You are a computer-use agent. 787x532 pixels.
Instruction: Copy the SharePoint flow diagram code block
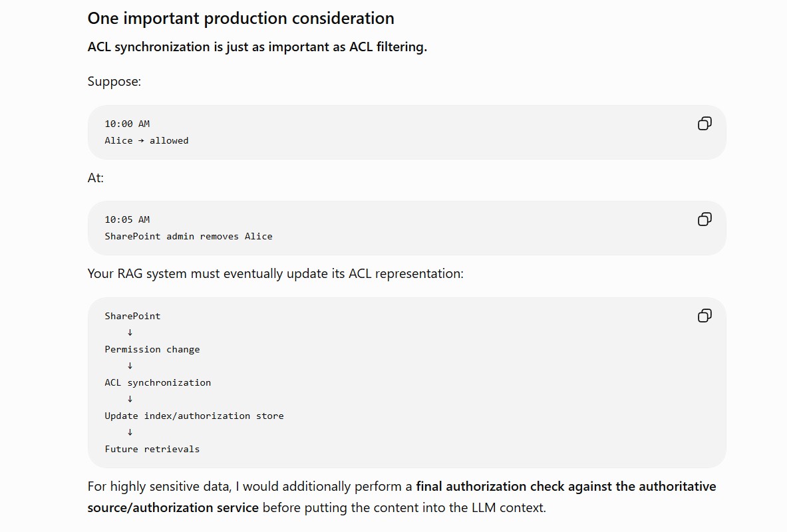tap(705, 316)
